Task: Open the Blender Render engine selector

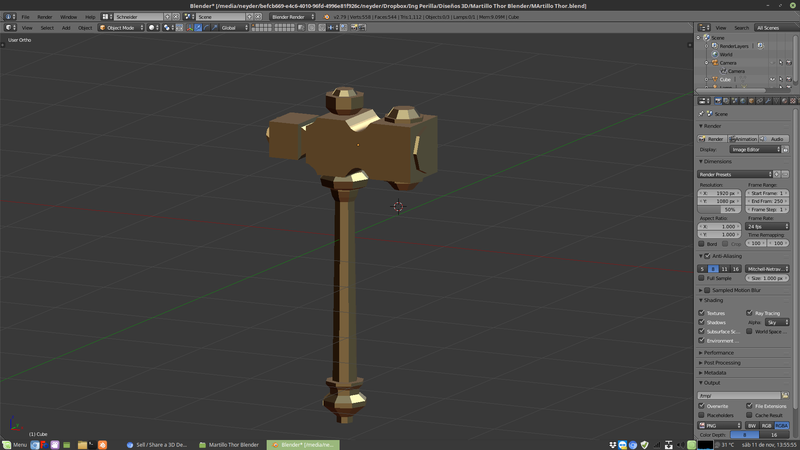Action: 293,17
